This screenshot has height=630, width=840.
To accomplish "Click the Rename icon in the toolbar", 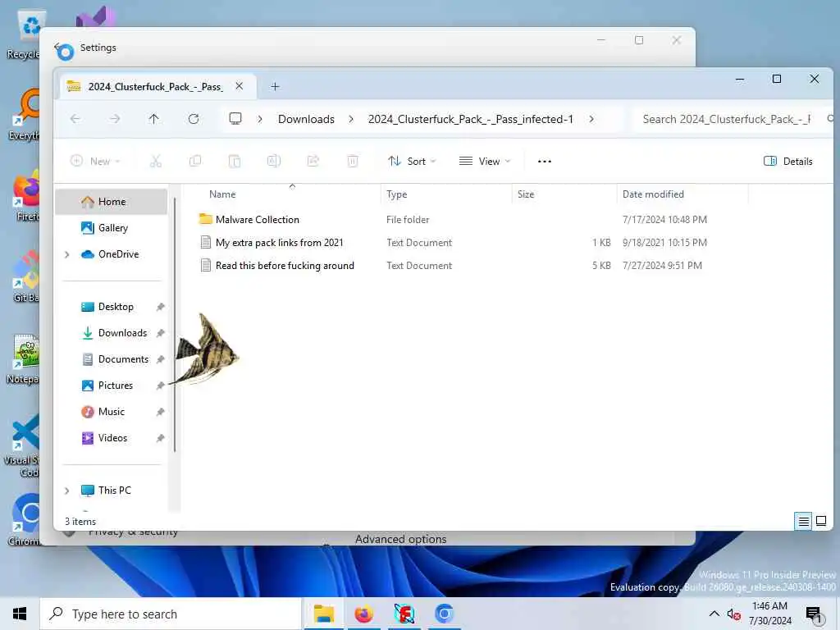I will tap(274, 162).
